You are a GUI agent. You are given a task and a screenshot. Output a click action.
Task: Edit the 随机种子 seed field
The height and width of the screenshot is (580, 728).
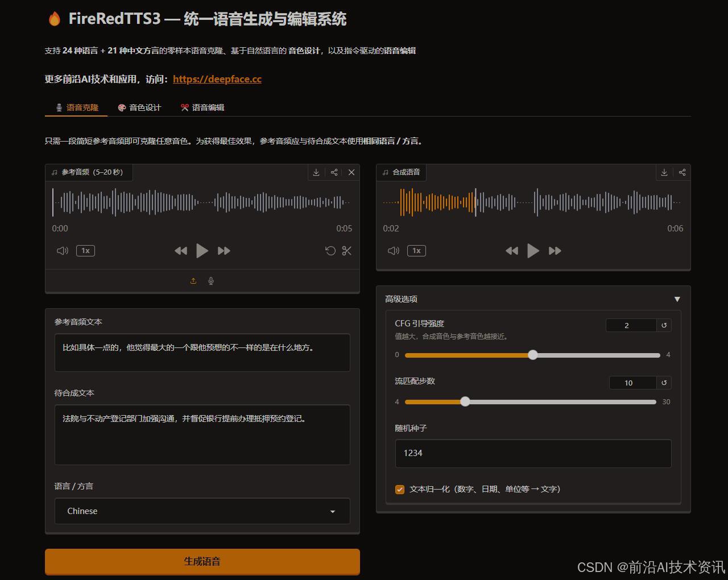(533, 453)
